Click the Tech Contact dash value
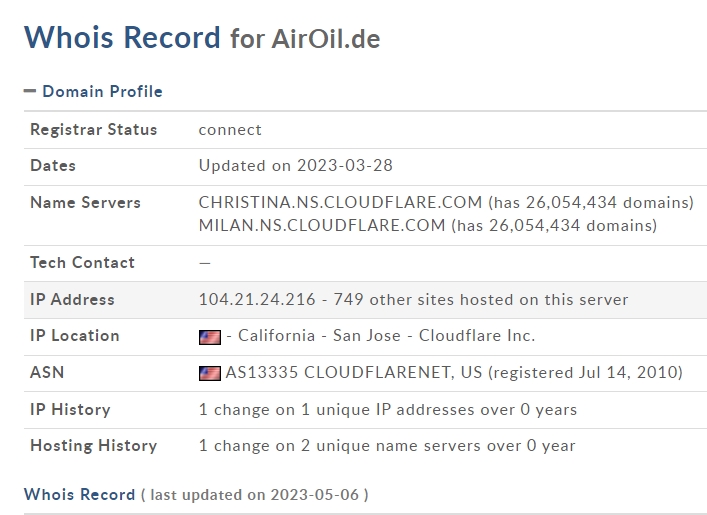The height and width of the screenshot is (515, 707). (205, 262)
